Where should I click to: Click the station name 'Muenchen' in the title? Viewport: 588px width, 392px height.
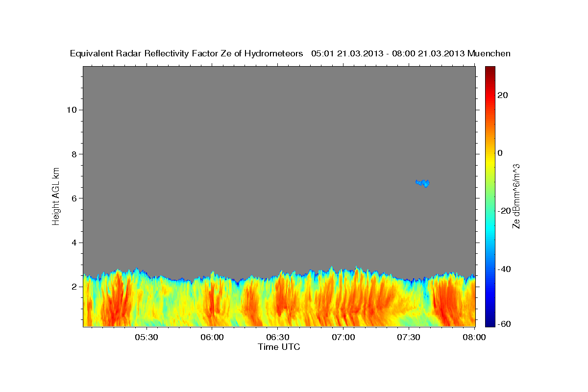(x=489, y=54)
